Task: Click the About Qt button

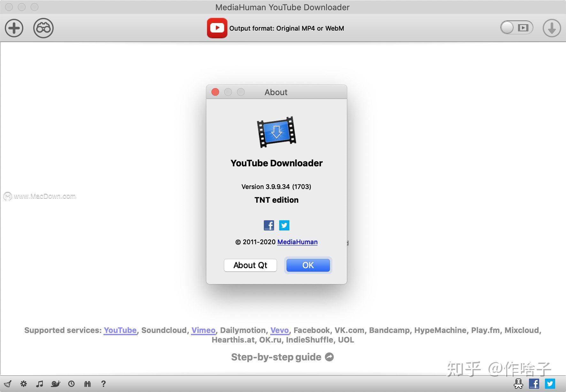Action: (250, 265)
